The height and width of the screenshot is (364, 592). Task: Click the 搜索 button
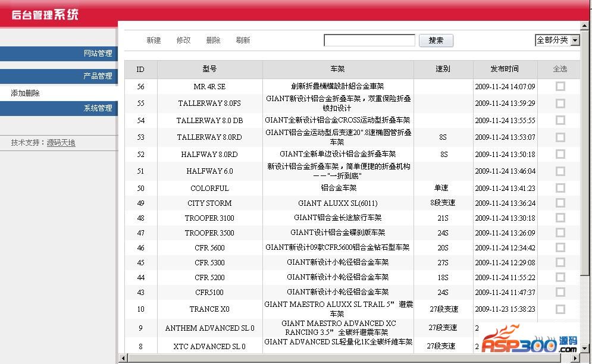[x=436, y=40]
